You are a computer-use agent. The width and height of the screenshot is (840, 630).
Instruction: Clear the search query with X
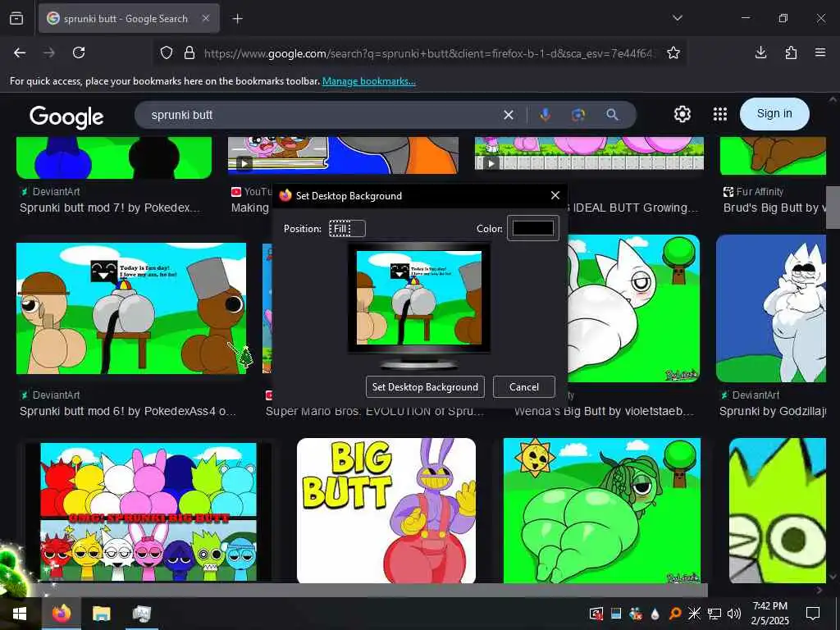click(x=509, y=115)
